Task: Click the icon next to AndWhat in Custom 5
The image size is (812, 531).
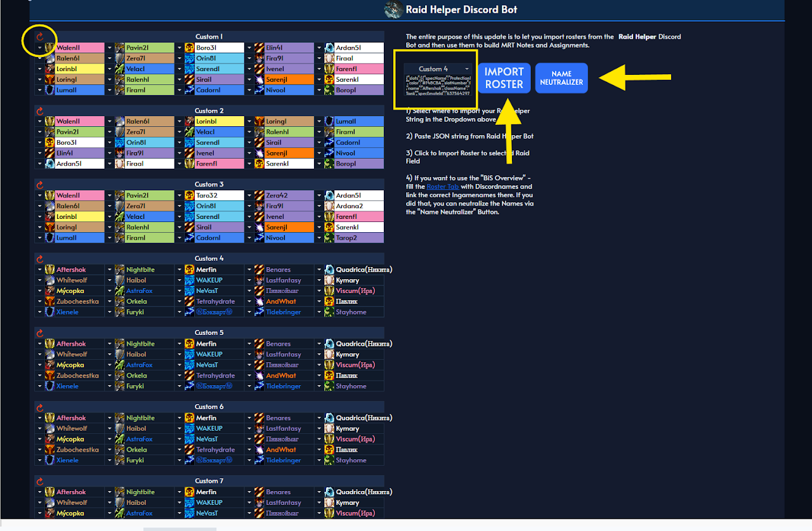Action: [259, 376]
